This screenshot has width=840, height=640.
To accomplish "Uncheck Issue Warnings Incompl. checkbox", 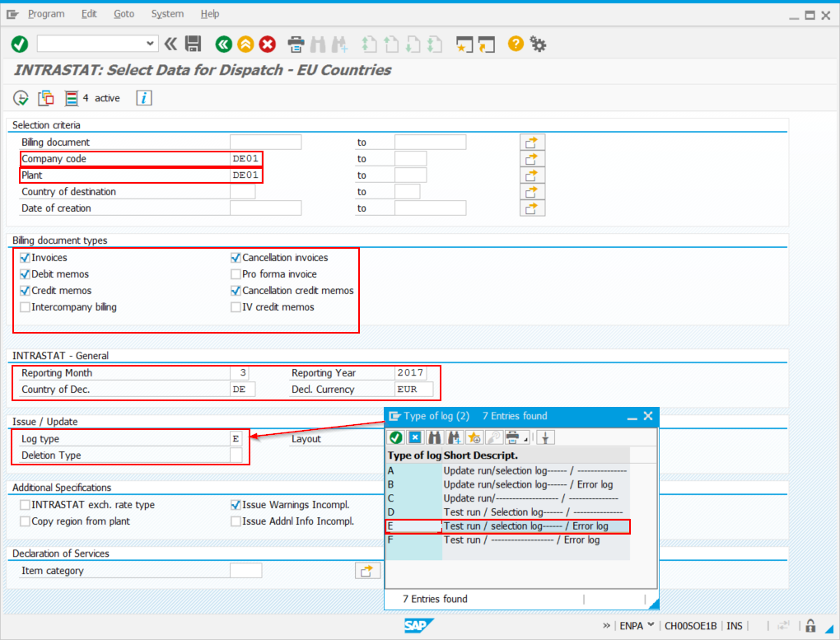I will [x=236, y=505].
